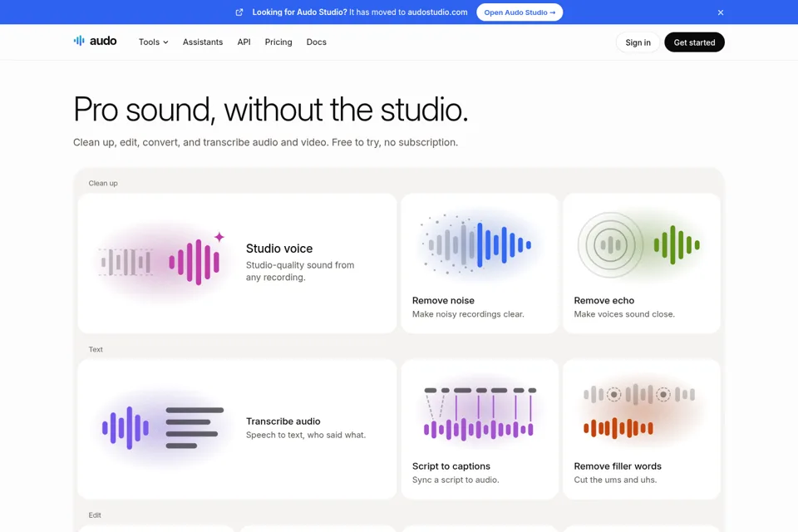Click the 'Looking for Audo Studio?' banner text
Viewport: 798px width, 532px height.
(x=300, y=12)
